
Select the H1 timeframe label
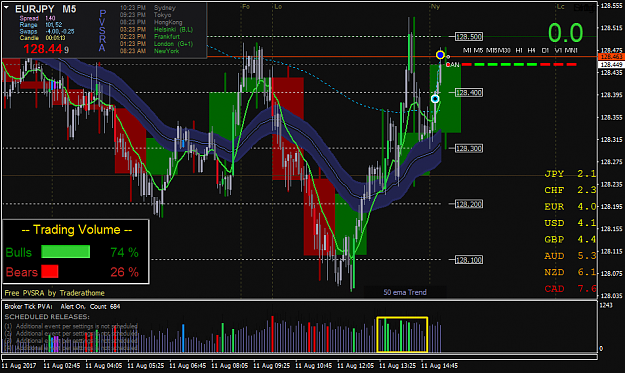click(x=519, y=51)
